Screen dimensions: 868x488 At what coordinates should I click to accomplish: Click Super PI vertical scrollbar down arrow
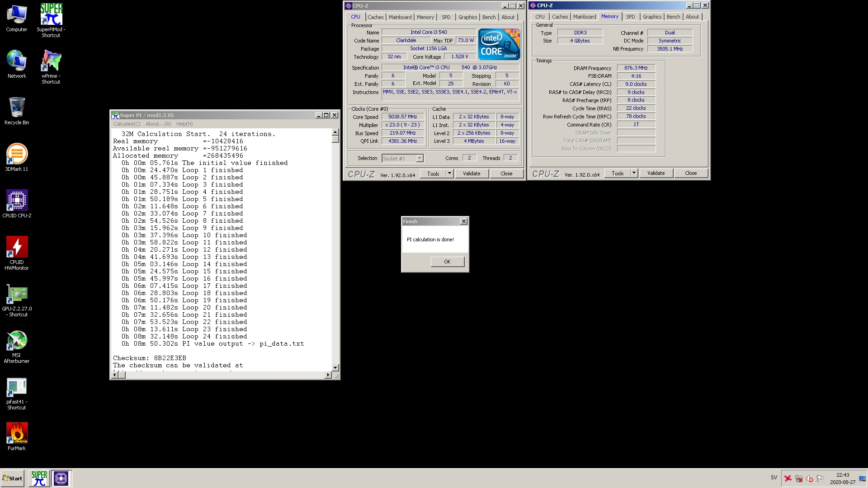pos(335,368)
